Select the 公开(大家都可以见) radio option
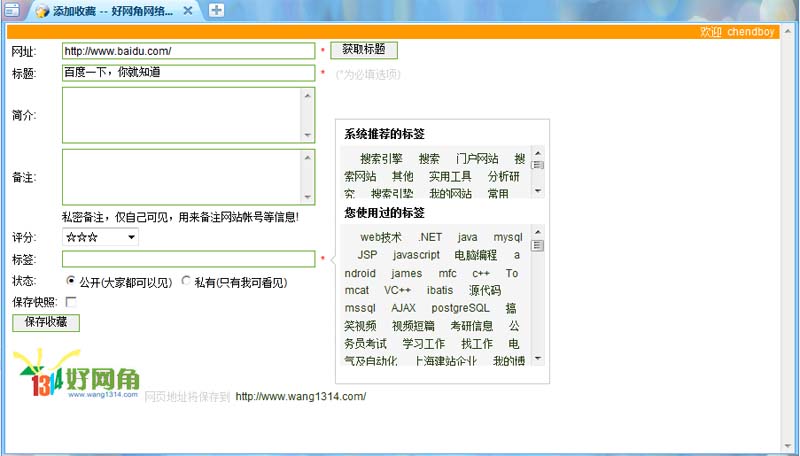The width and height of the screenshot is (800, 456). pyautogui.click(x=70, y=281)
